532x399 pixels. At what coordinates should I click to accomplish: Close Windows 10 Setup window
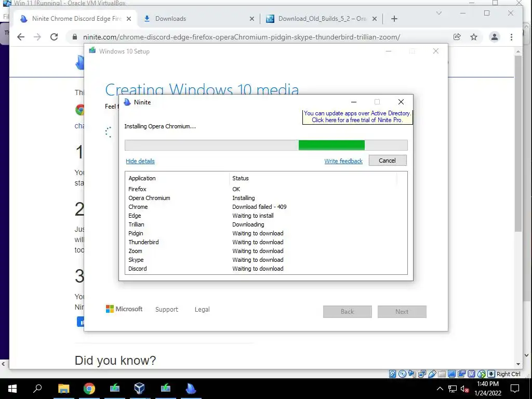pyautogui.click(x=436, y=51)
